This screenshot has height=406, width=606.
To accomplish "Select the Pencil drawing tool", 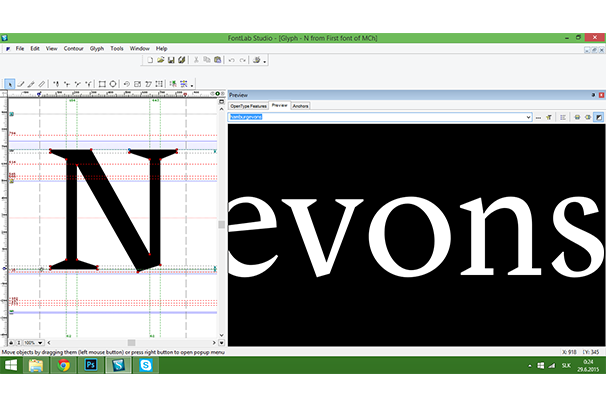I will click(x=31, y=83).
